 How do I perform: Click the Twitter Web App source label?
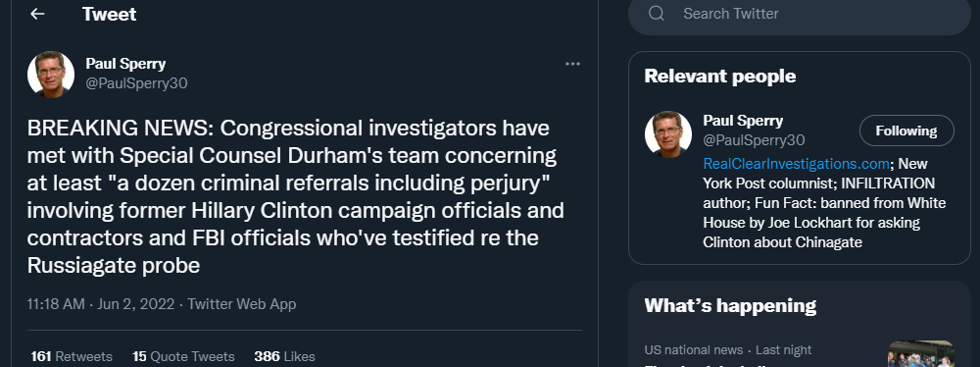click(242, 304)
